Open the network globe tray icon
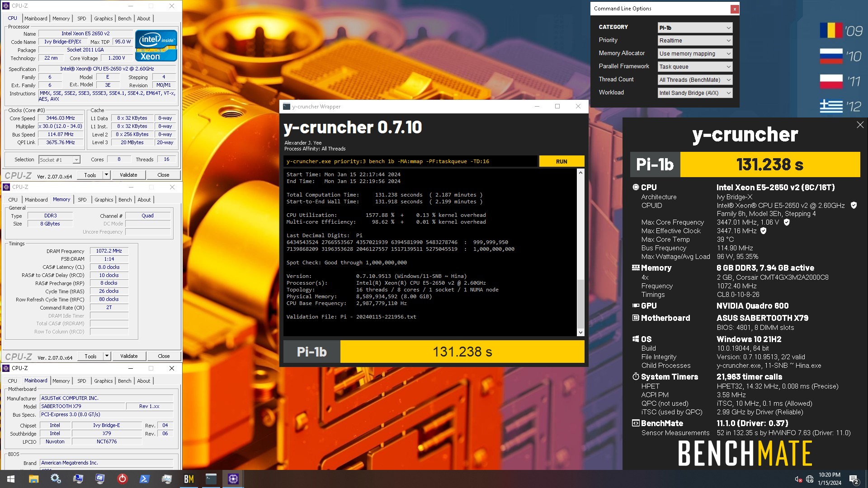 pyautogui.click(x=810, y=479)
